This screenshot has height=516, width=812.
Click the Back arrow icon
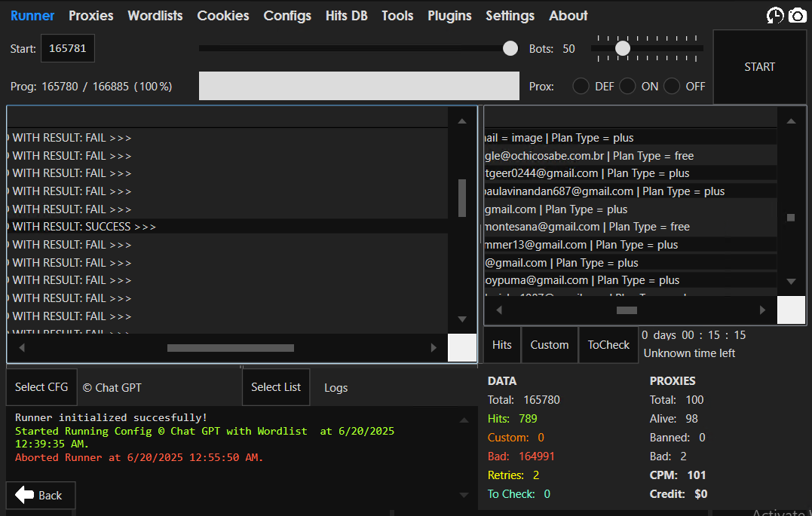(25, 495)
